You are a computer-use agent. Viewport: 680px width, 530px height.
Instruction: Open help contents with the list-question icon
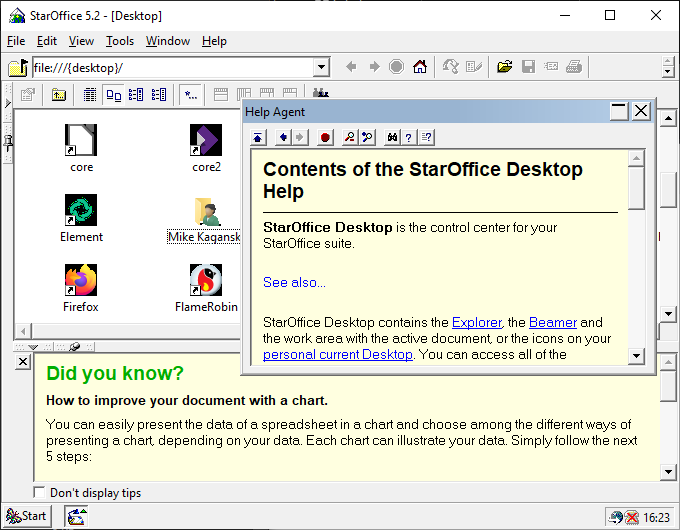tap(426, 137)
